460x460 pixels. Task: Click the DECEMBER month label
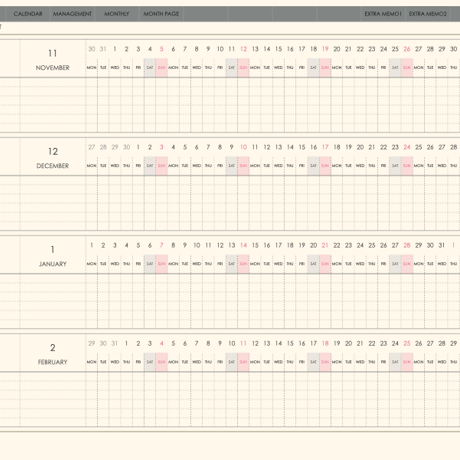pyautogui.click(x=53, y=166)
